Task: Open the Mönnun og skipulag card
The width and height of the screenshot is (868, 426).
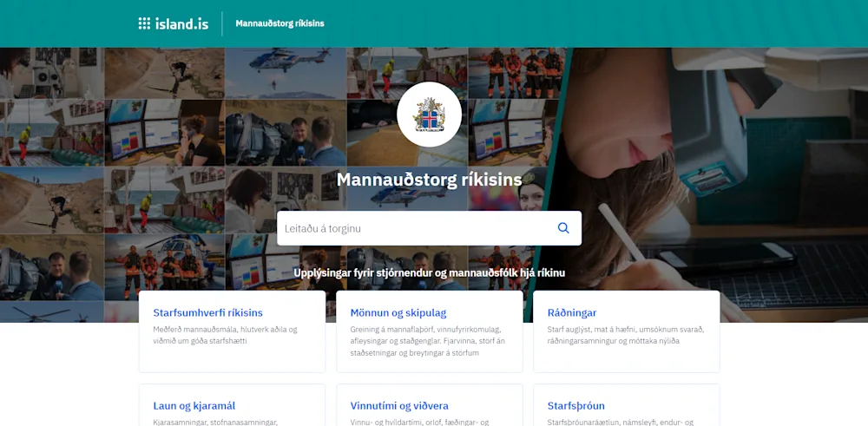Action: click(429, 331)
